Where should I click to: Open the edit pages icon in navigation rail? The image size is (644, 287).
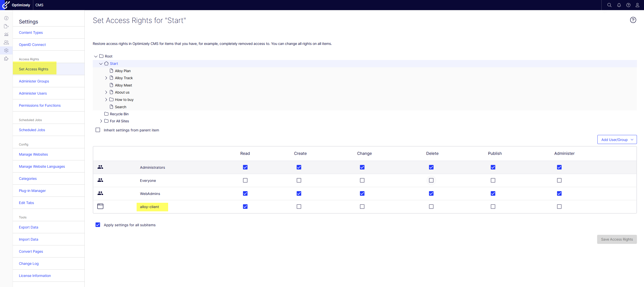coord(6,26)
